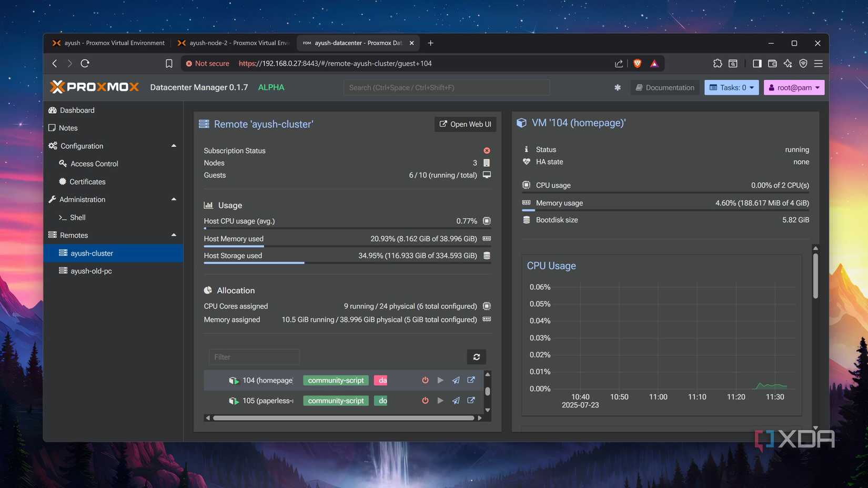
Task: Click the Open Web UI button
Action: pyautogui.click(x=465, y=124)
